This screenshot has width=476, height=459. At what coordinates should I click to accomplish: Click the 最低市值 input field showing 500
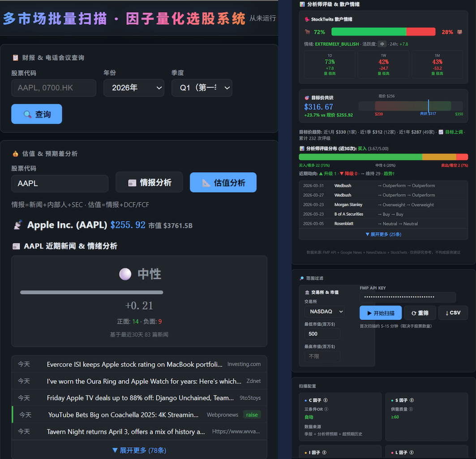(322, 334)
